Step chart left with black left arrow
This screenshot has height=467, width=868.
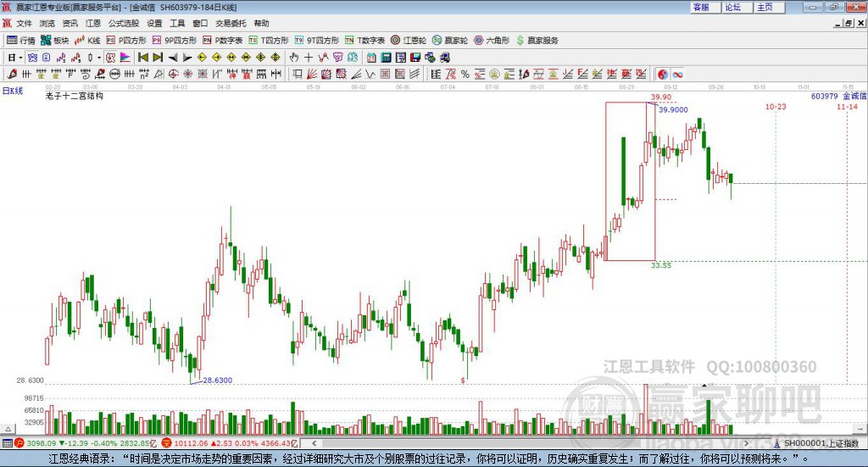173,58
